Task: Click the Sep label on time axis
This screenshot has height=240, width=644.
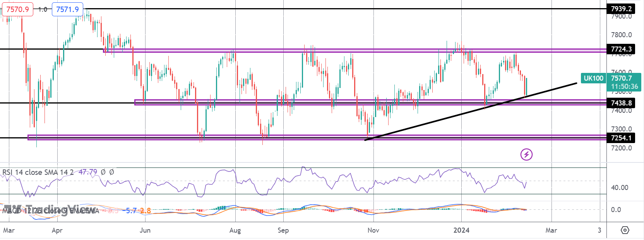Action: 283,230
